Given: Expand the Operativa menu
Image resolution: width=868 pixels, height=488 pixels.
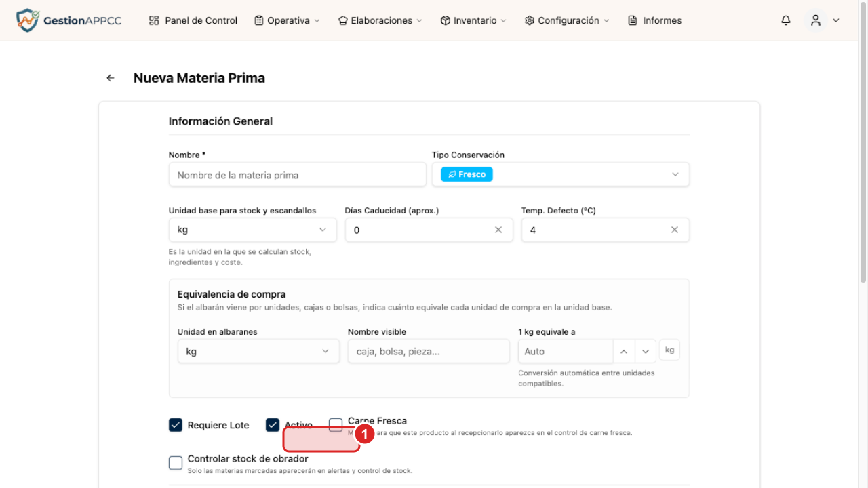Looking at the screenshot, I should click(287, 20).
